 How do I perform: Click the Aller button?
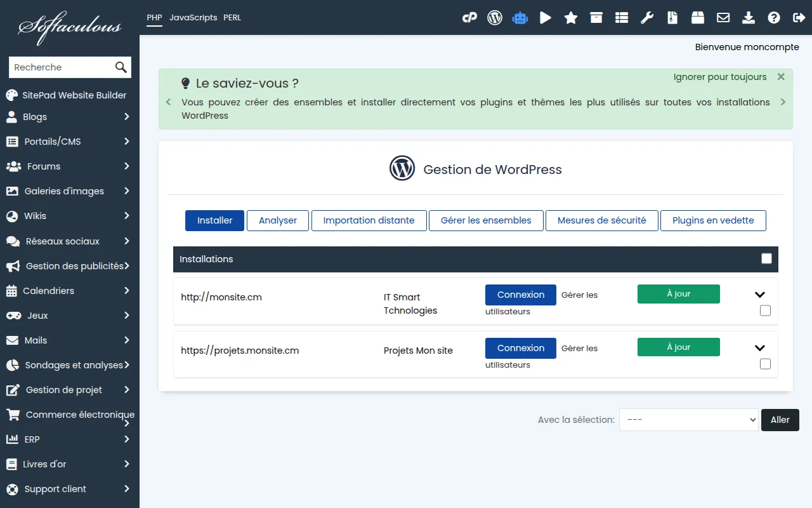780,420
